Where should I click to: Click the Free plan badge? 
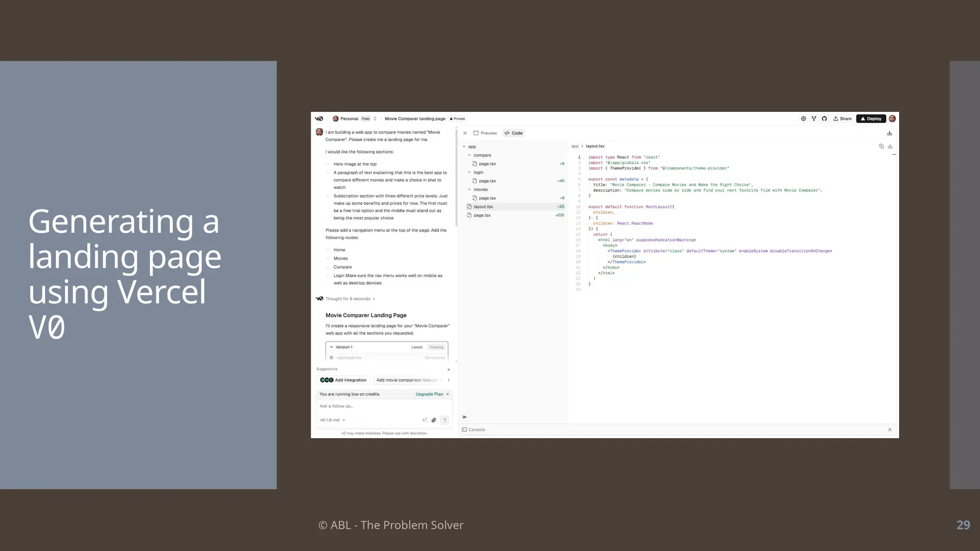(x=366, y=119)
